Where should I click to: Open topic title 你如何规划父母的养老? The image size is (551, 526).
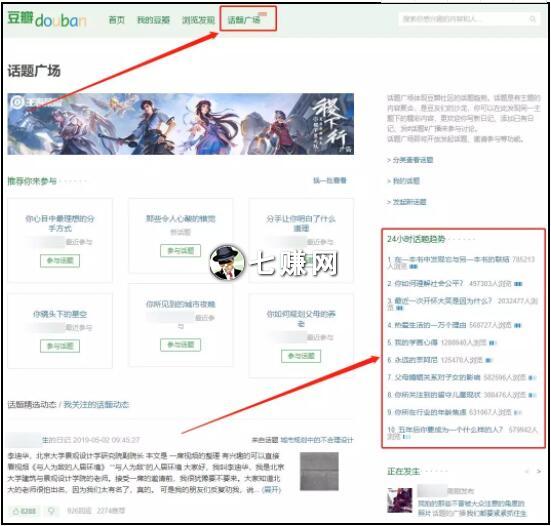(301, 318)
